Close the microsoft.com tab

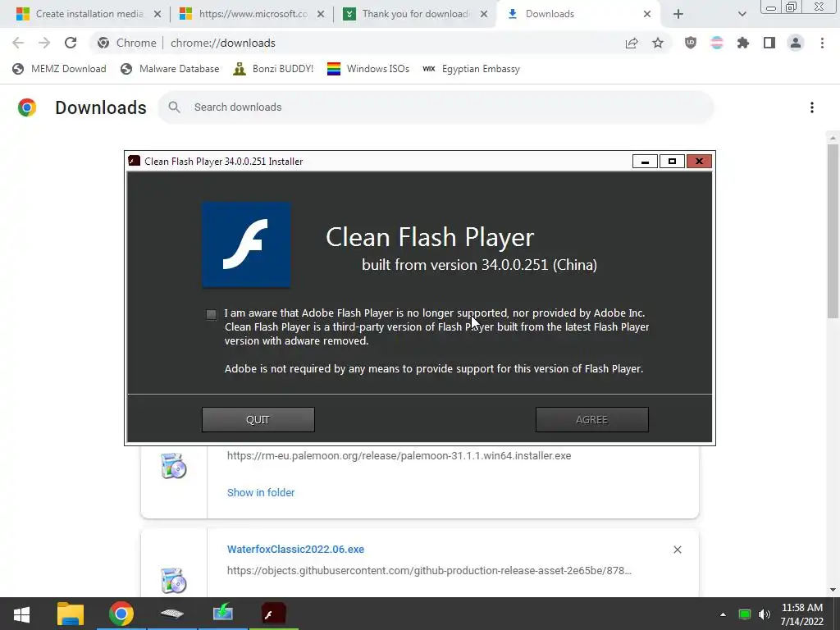321,14
